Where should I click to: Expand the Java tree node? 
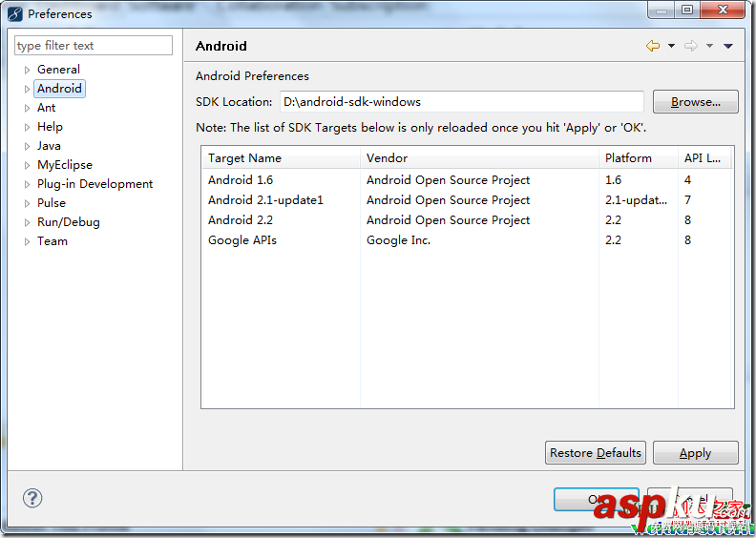coord(27,146)
